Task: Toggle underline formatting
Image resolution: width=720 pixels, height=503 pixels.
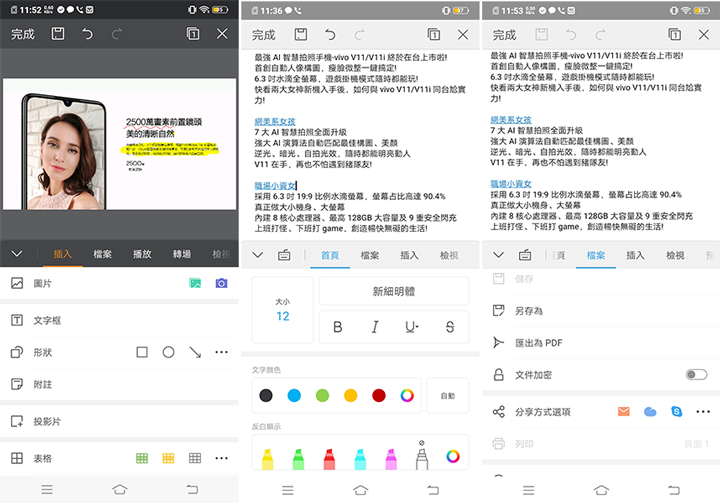Action: [412, 327]
